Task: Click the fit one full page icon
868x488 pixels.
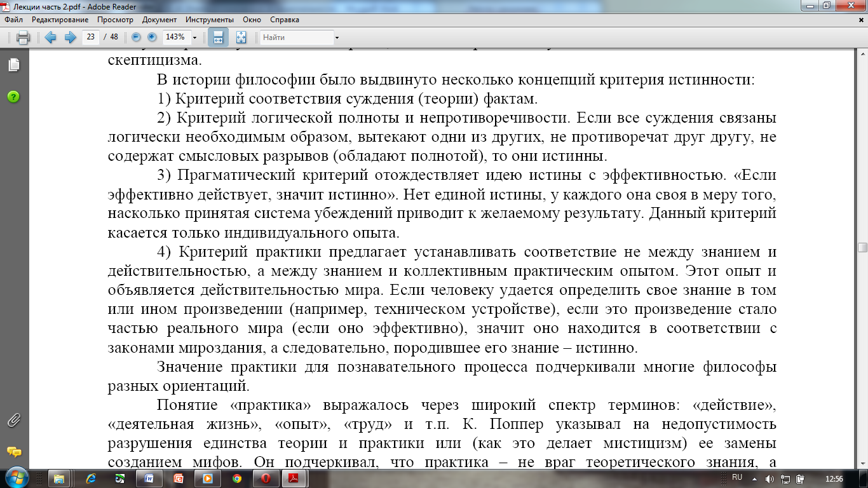Action: tap(241, 37)
